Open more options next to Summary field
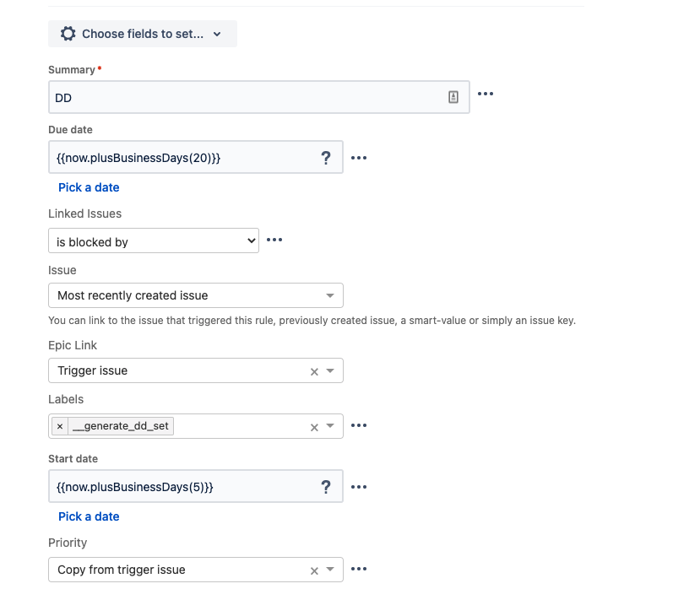Viewport: 700px width, 589px height. point(486,94)
